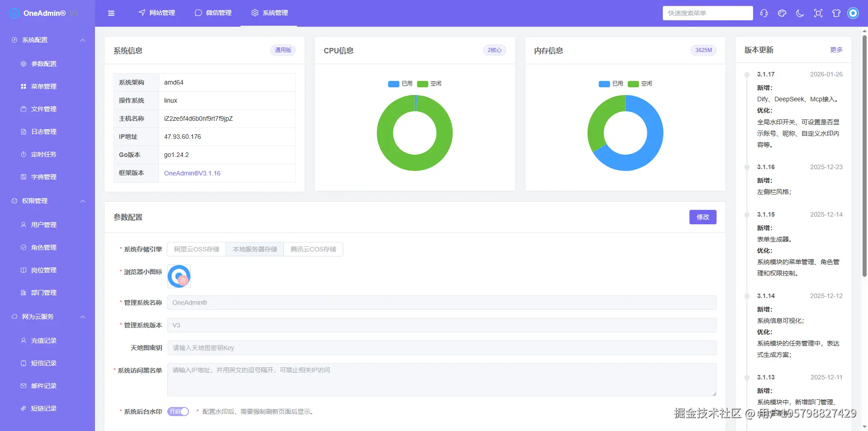The height and width of the screenshot is (431, 868).
Task: Click the 修改 button in 参数配置
Action: pos(703,217)
